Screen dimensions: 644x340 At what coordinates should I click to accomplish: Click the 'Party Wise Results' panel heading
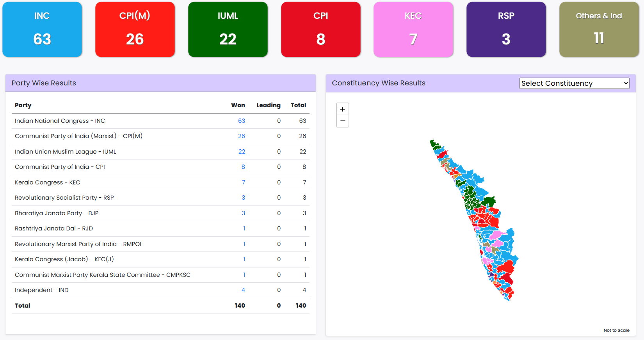tap(44, 83)
